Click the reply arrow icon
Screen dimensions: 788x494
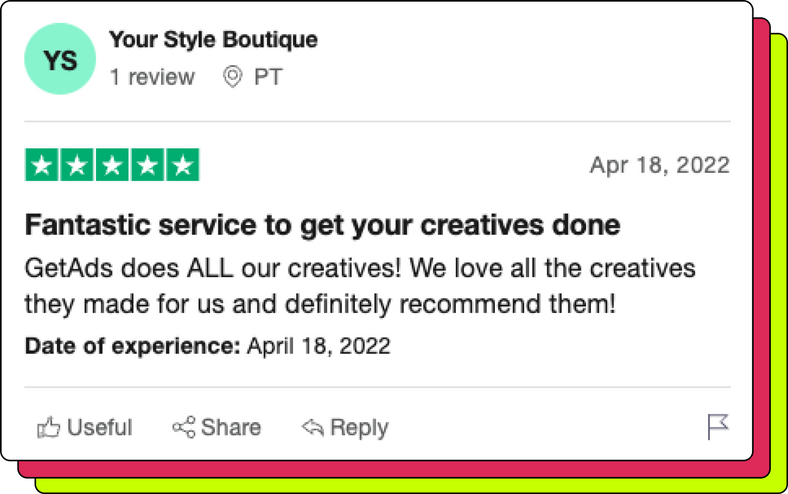[x=312, y=428]
